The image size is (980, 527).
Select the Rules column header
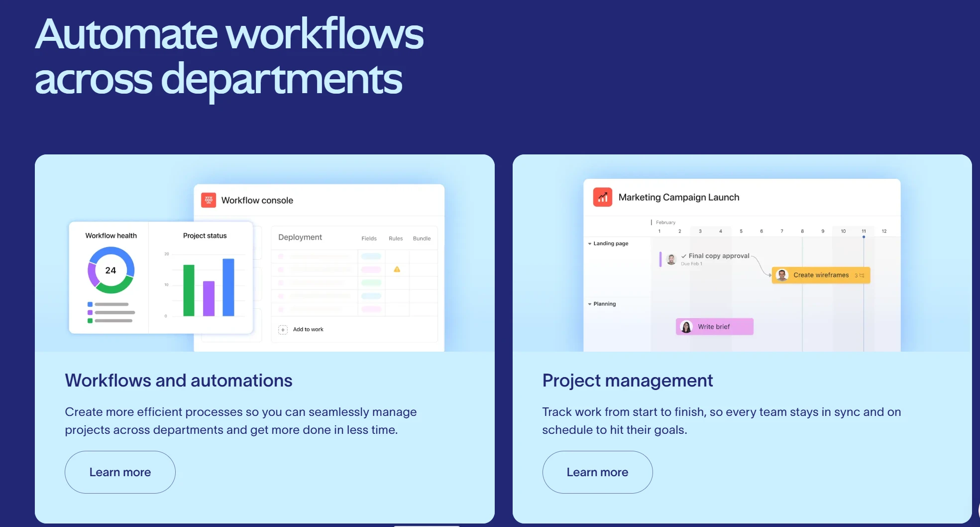[x=396, y=239]
